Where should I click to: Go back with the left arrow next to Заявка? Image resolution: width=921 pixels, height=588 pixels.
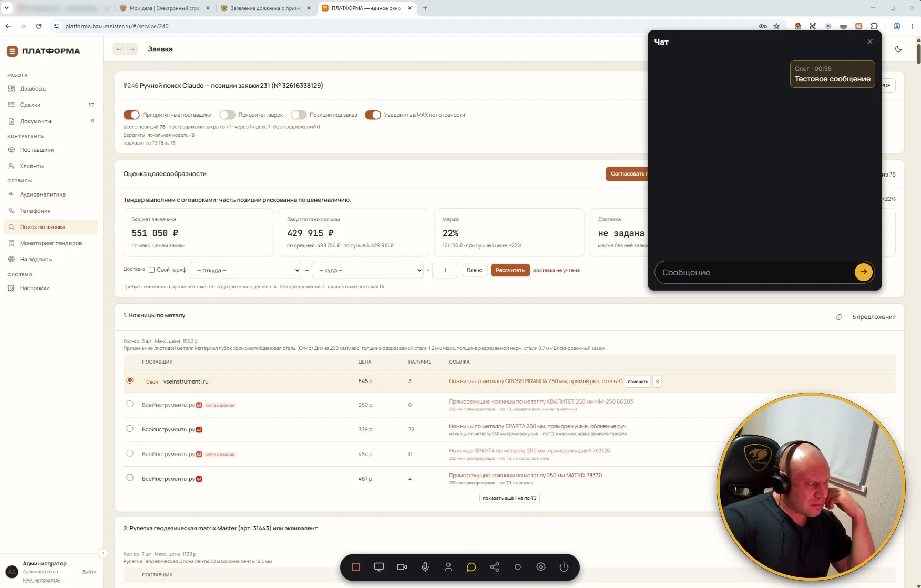(119, 49)
